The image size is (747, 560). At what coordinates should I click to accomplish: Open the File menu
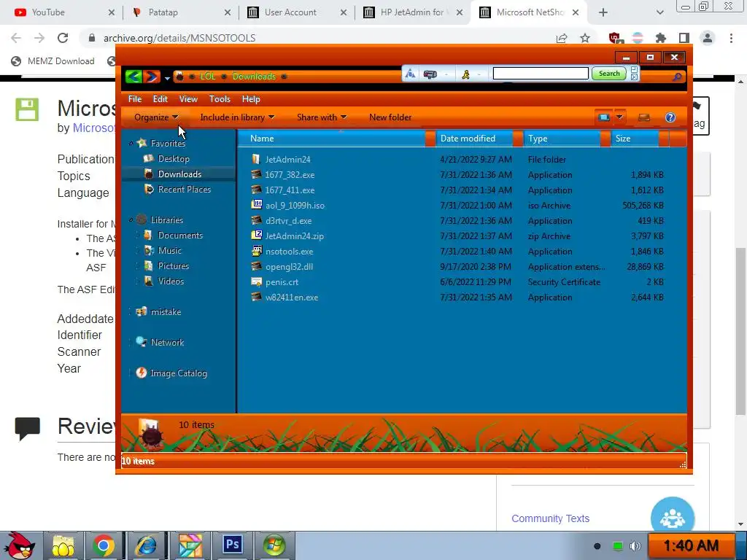point(135,99)
